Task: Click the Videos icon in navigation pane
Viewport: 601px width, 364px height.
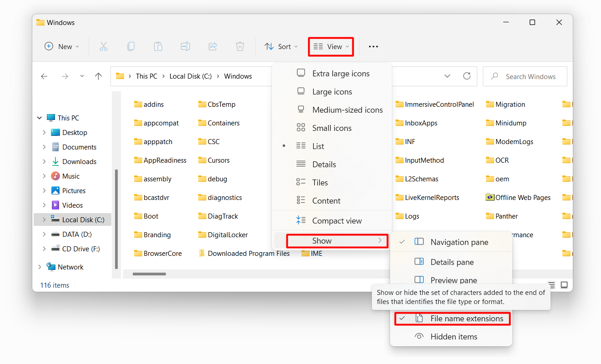Action: (x=55, y=205)
